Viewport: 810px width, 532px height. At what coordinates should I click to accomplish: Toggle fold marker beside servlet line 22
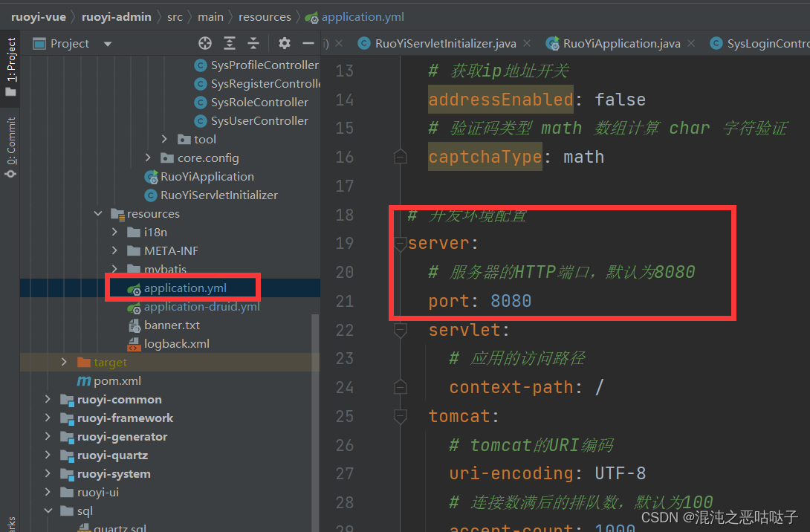pyautogui.click(x=401, y=330)
